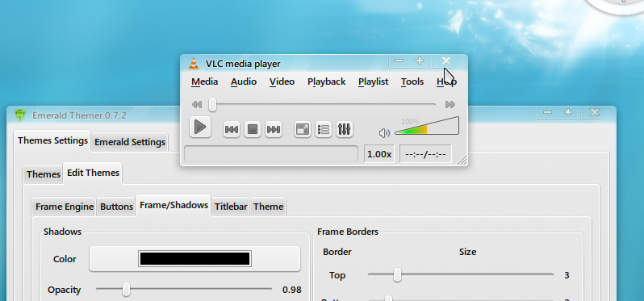Image resolution: width=644 pixels, height=301 pixels.
Task: Click the 0.98 opacity value
Action: coord(292,290)
